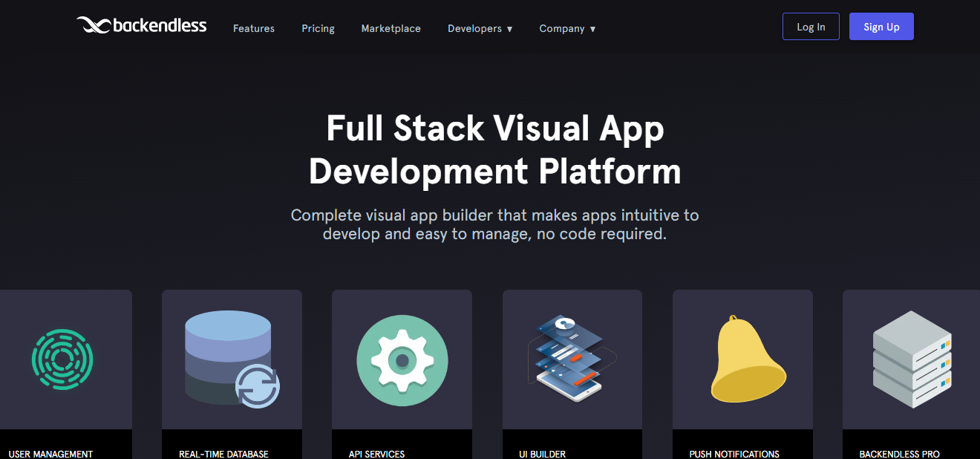
Task: Open the REAL-TIME DATABASE label
Action: (223, 454)
